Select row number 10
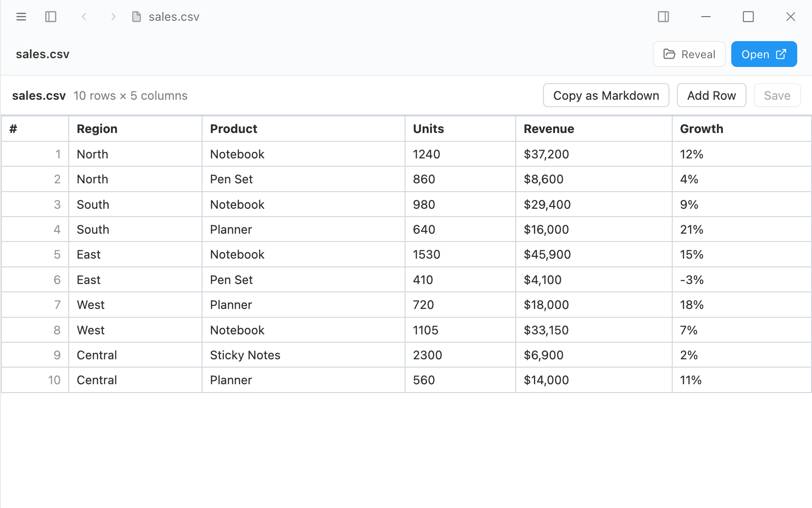 pos(36,380)
